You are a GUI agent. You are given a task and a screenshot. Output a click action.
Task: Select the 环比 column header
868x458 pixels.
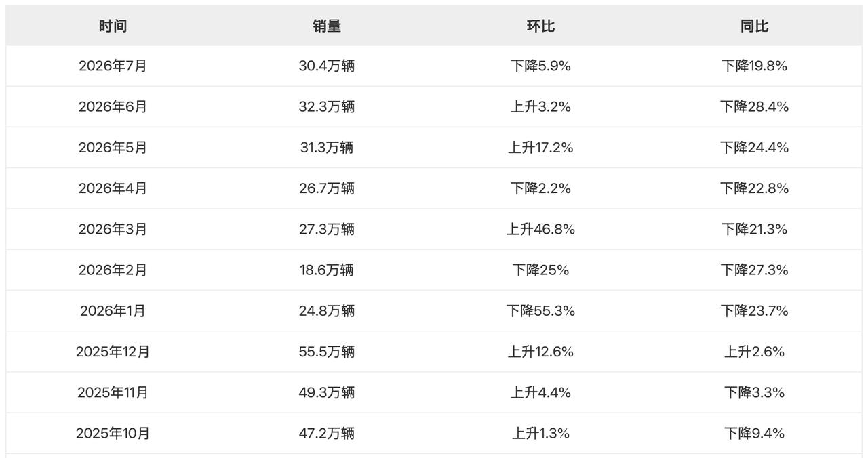coord(540,26)
